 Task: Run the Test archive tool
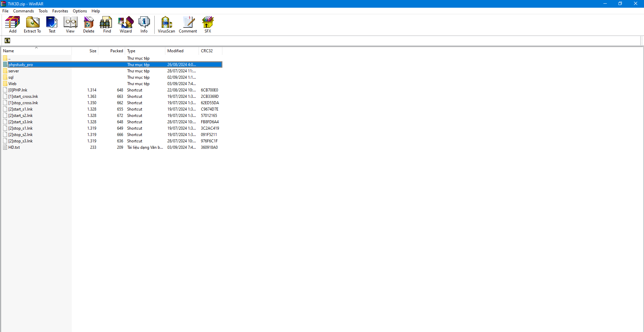(52, 24)
